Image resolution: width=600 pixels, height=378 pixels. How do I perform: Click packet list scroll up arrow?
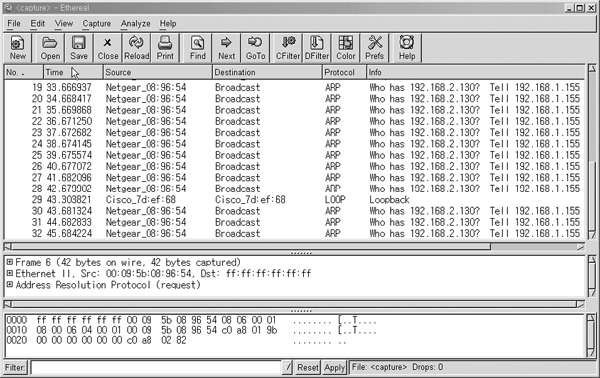click(592, 69)
